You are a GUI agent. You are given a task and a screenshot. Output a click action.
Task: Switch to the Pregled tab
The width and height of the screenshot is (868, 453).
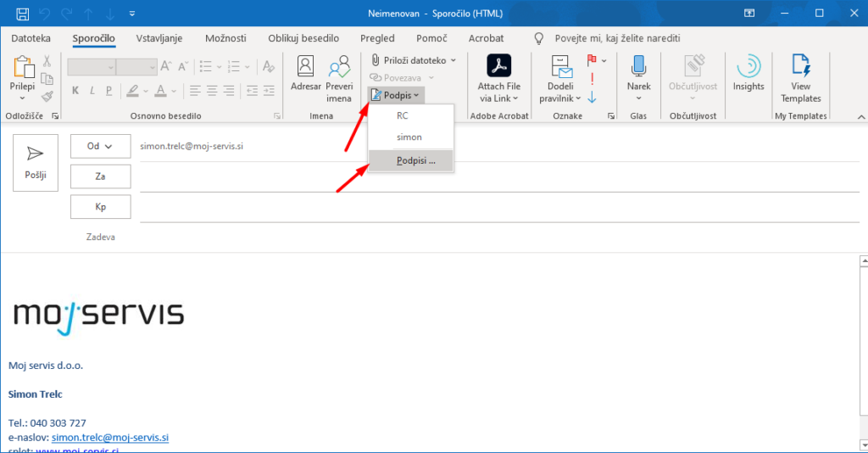pyautogui.click(x=377, y=38)
